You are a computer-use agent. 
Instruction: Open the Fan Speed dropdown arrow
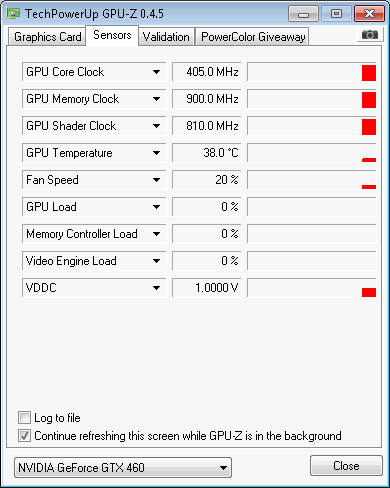pos(156,180)
